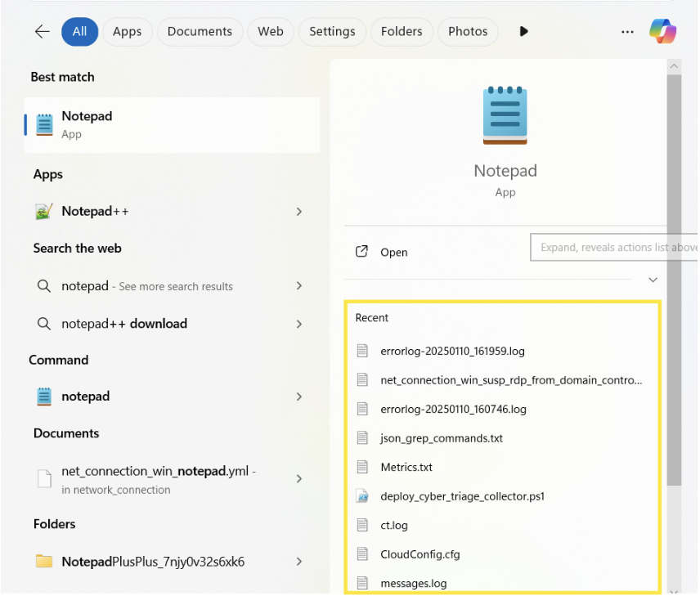Click the large Notepad icon in preview pane
This screenshot has height=605, width=700.
(x=506, y=115)
